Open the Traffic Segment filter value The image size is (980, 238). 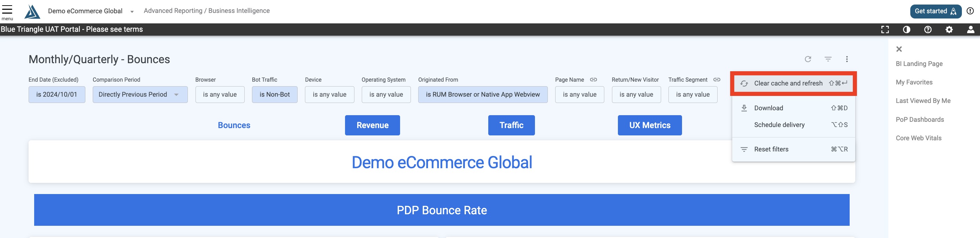[x=693, y=95]
